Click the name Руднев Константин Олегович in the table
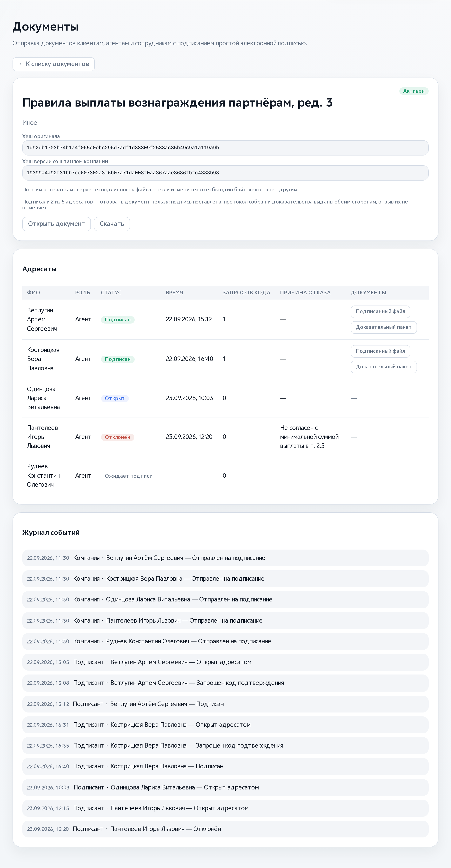The height and width of the screenshot is (868, 451). [x=43, y=476]
